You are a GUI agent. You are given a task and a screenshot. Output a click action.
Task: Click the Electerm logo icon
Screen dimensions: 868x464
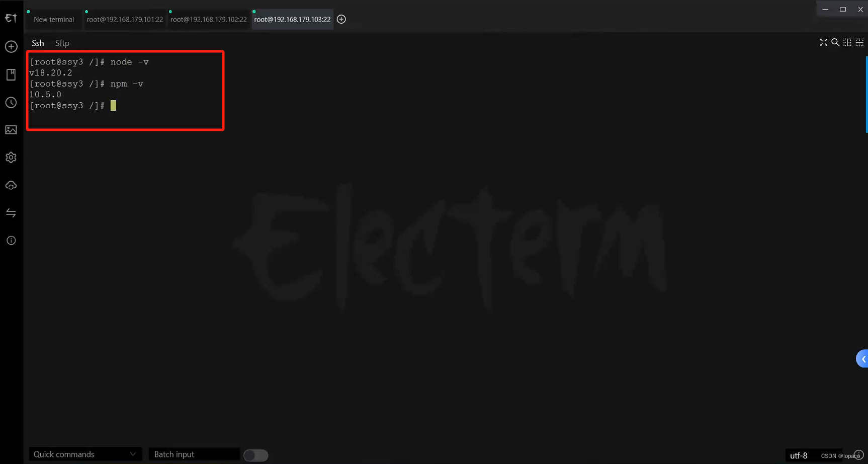[11, 18]
